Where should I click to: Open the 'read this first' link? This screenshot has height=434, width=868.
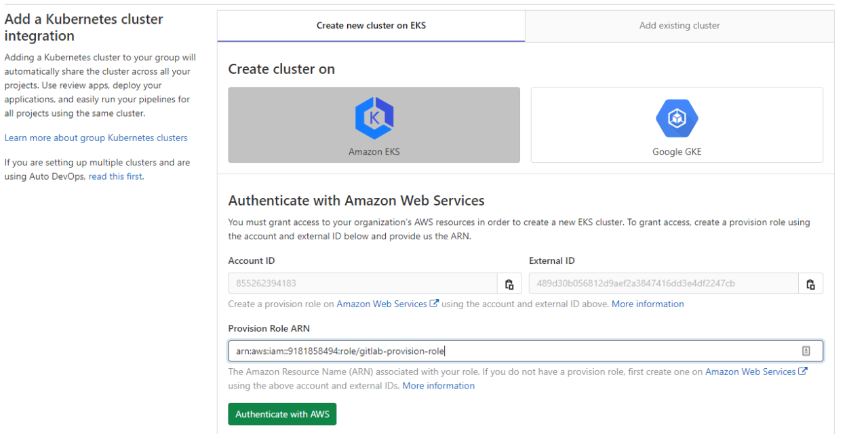(x=115, y=176)
